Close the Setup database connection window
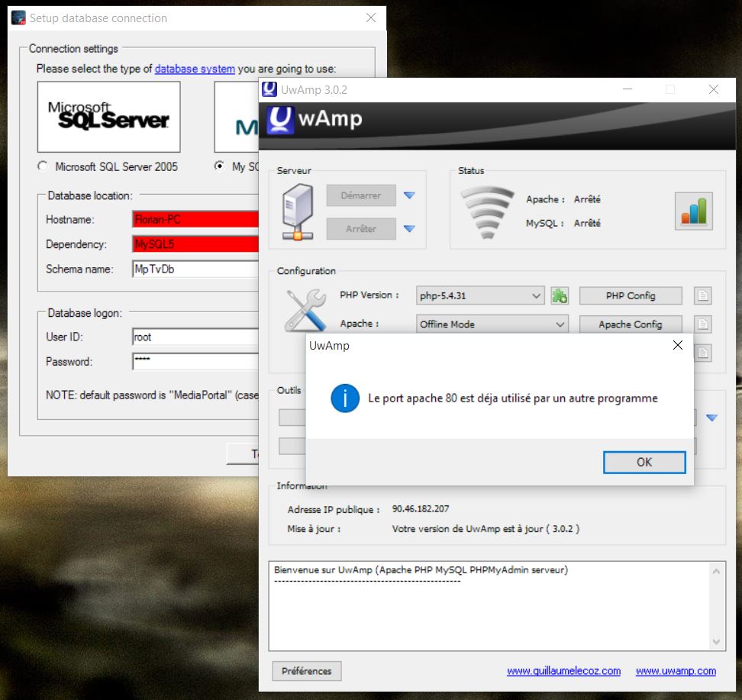742x700 pixels. [x=371, y=18]
